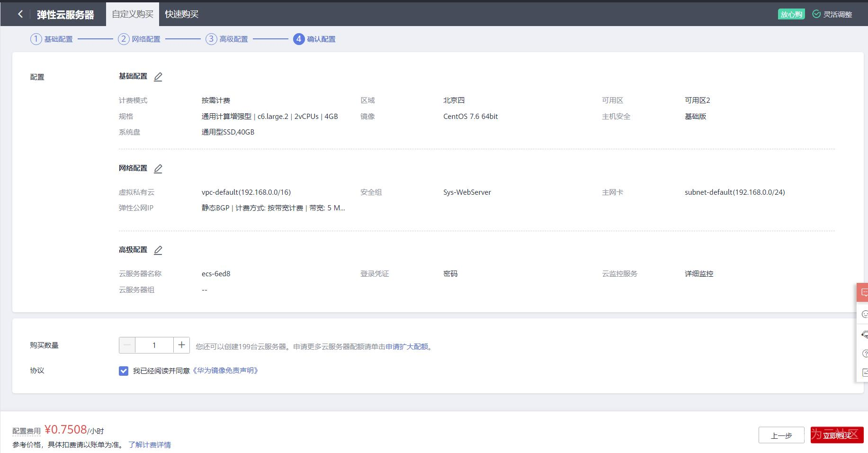Go to step 2 网络配置
Image resolution: width=868 pixels, height=453 pixels.
(139, 39)
